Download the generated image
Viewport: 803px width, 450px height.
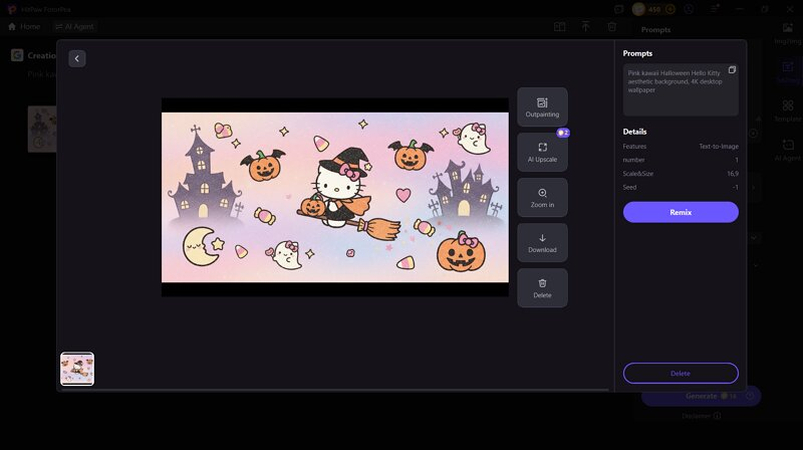coord(542,243)
